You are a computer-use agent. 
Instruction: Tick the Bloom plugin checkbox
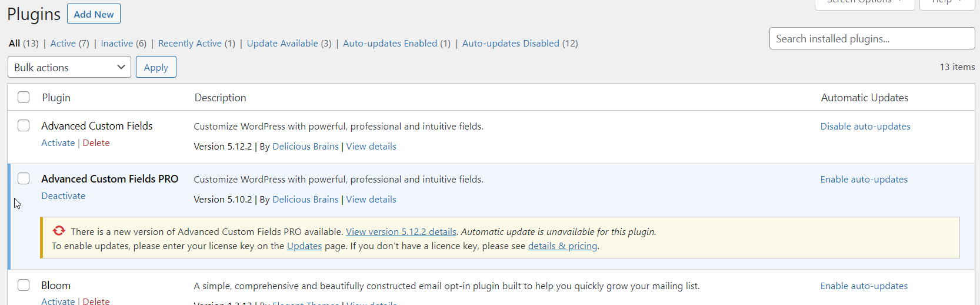point(24,285)
